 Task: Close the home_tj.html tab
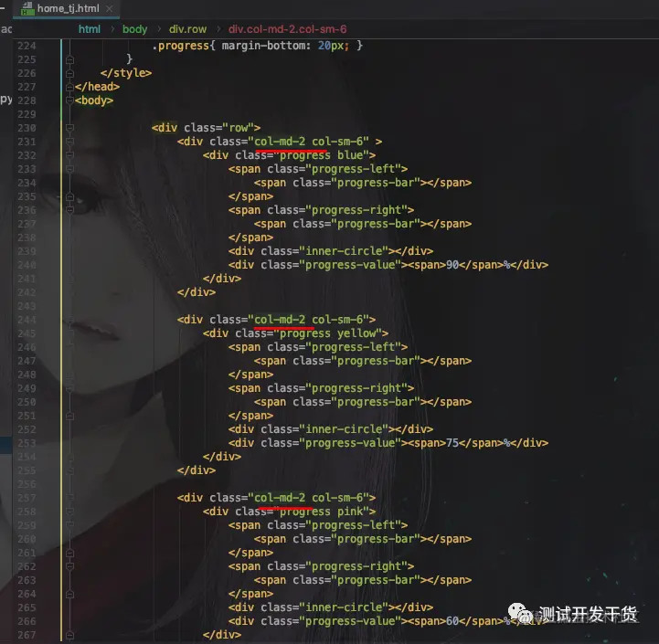[x=110, y=8]
